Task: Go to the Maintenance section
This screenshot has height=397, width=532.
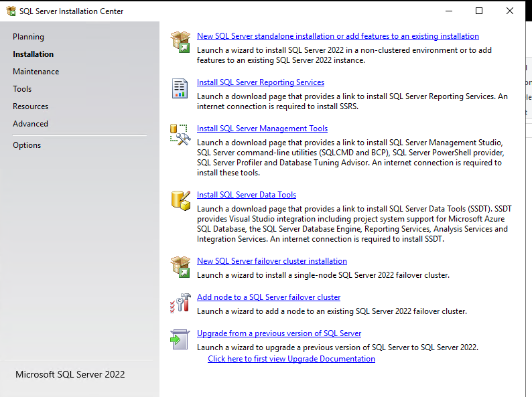Action: tap(36, 72)
